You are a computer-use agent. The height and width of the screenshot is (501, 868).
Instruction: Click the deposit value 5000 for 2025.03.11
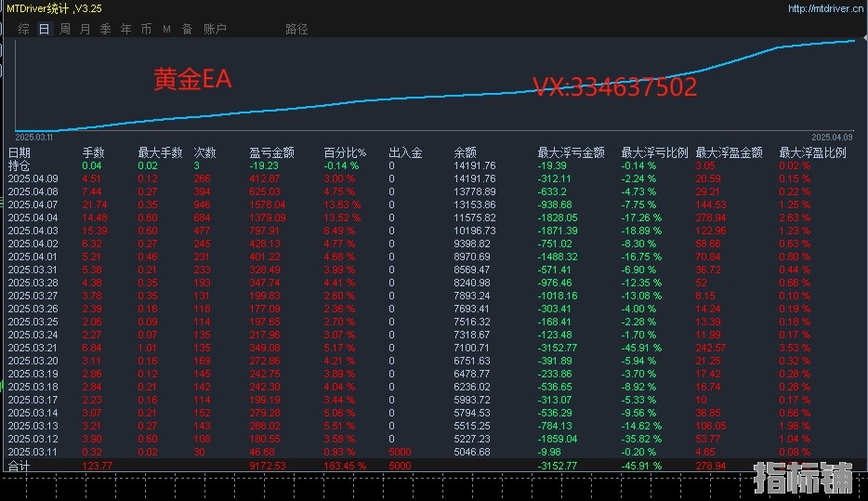[x=400, y=452]
